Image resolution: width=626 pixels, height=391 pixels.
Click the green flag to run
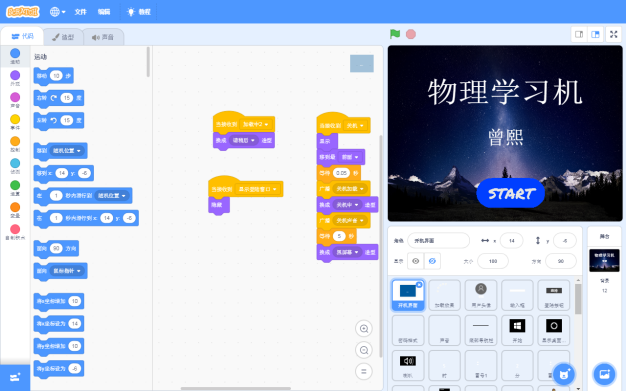pyautogui.click(x=395, y=34)
